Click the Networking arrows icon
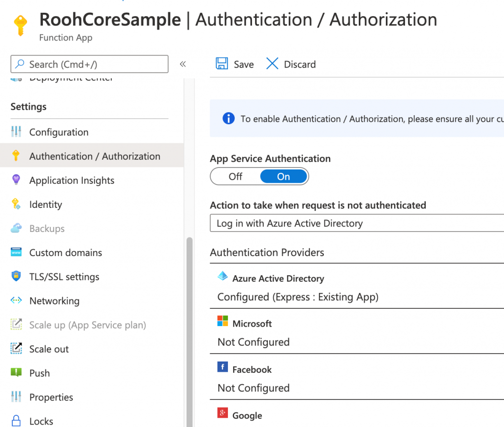 click(16, 300)
